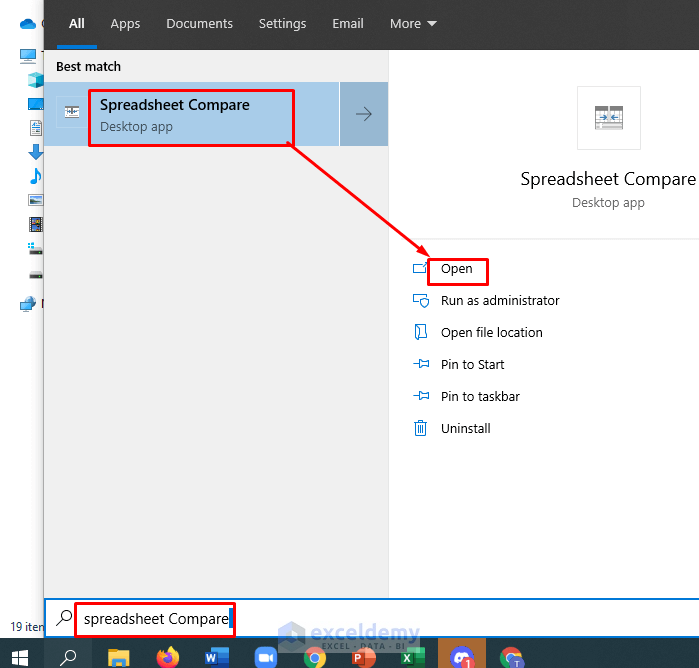699x668 pixels.
Task: Open File Explorer from the taskbar
Action: pos(119,658)
